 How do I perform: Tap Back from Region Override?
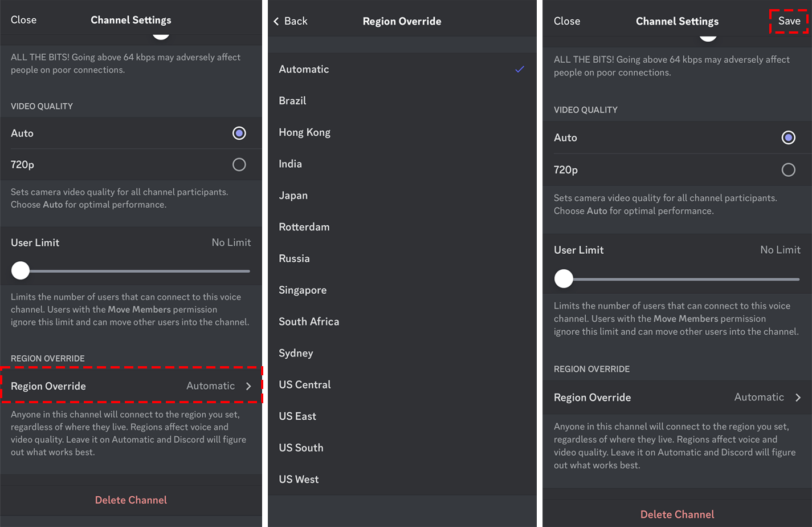291,21
